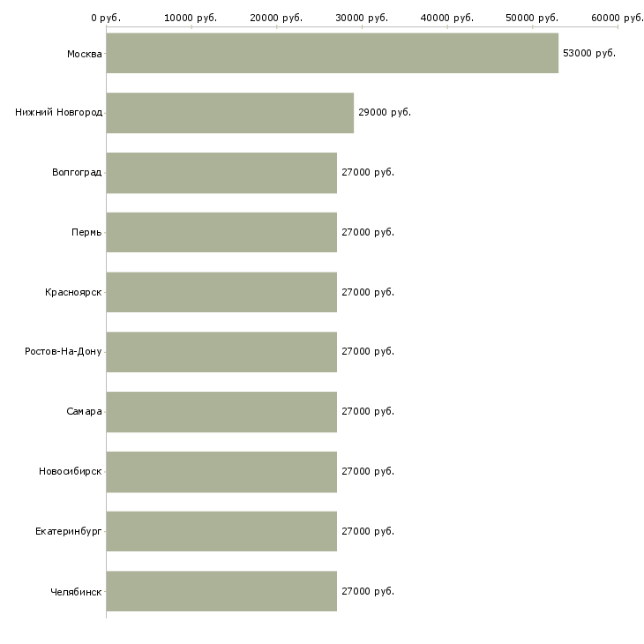
Task: Click the 60000 руб. axis tick label
Action: [x=617, y=18]
